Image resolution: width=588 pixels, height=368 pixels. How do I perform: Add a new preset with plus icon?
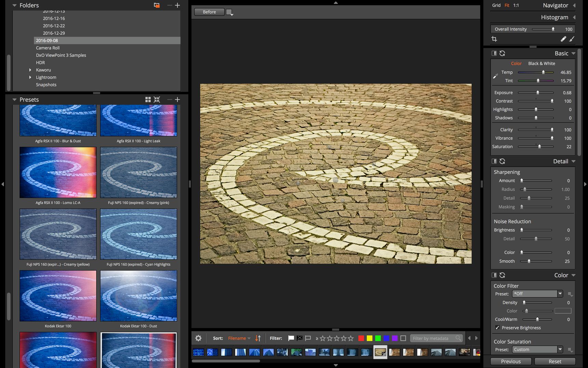(177, 100)
